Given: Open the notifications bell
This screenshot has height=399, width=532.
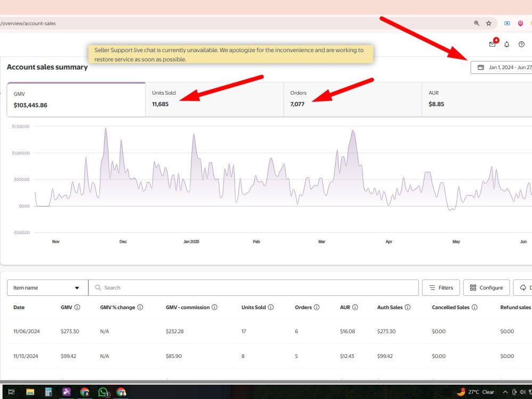Looking at the screenshot, I should coord(506,45).
